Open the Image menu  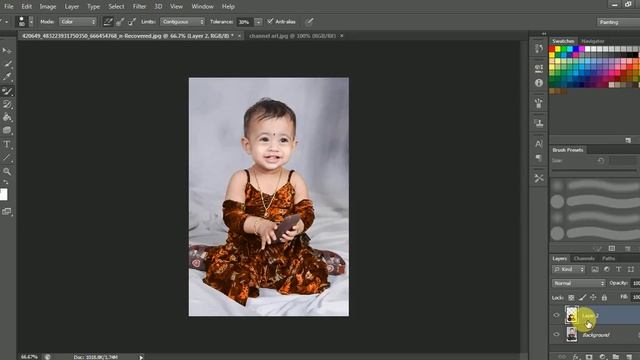(x=48, y=7)
